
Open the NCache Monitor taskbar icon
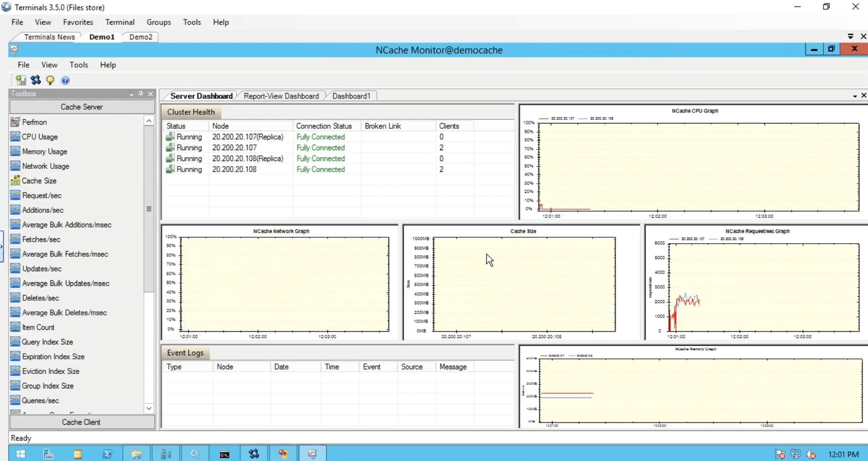coord(312,454)
